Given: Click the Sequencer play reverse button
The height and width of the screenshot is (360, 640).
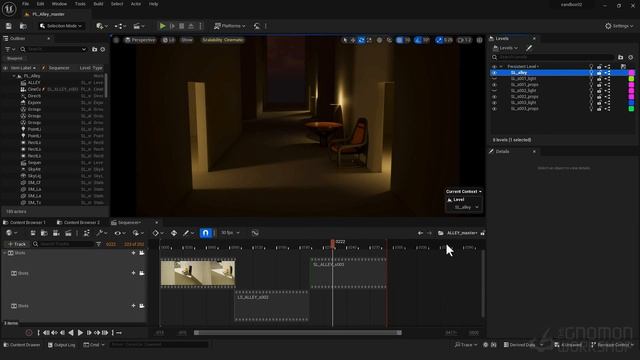Looking at the screenshot, I should (71, 333).
